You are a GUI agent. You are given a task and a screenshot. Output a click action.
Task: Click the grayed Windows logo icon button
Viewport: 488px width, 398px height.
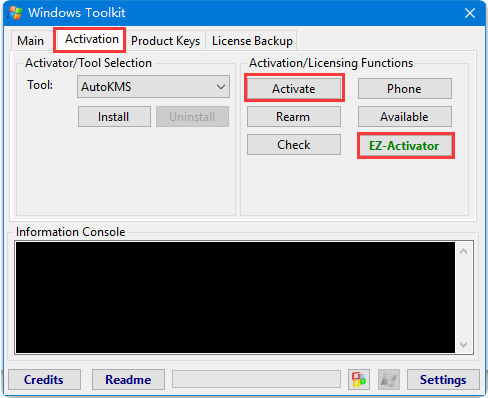[x=389, y=379]
